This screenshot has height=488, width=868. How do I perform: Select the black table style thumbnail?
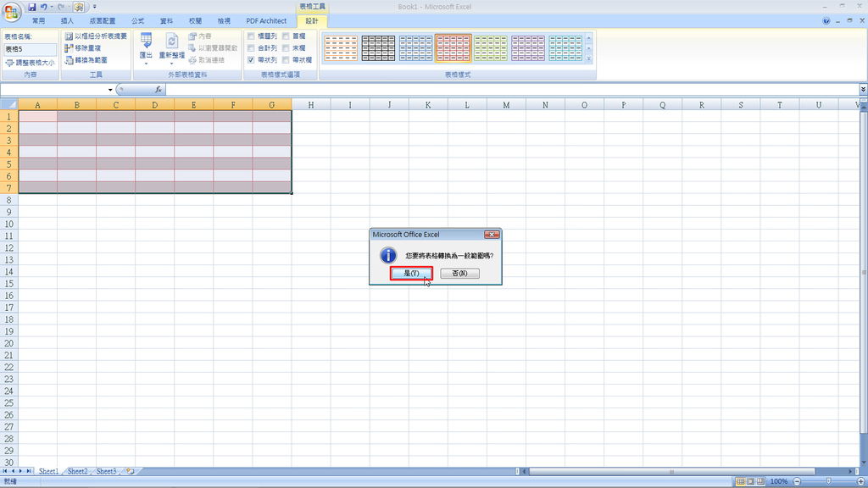point(378,48)
